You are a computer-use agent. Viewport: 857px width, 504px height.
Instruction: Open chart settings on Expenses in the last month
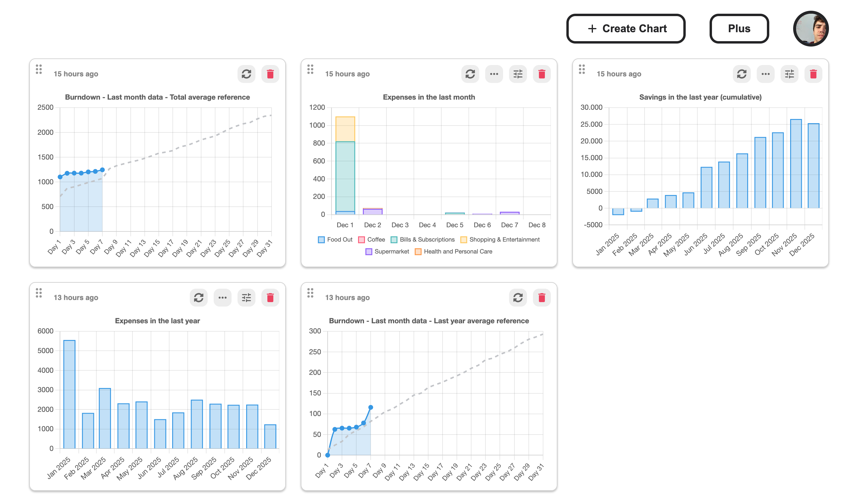(x=518, y=74)
